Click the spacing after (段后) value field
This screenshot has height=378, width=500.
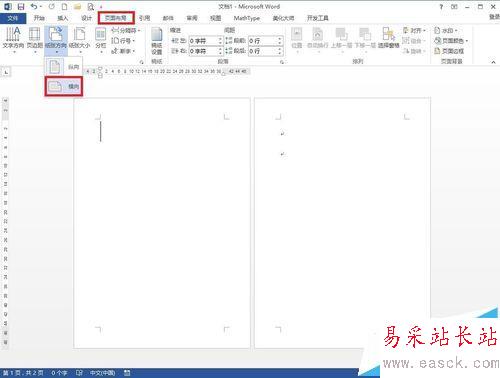coord(263,51)
